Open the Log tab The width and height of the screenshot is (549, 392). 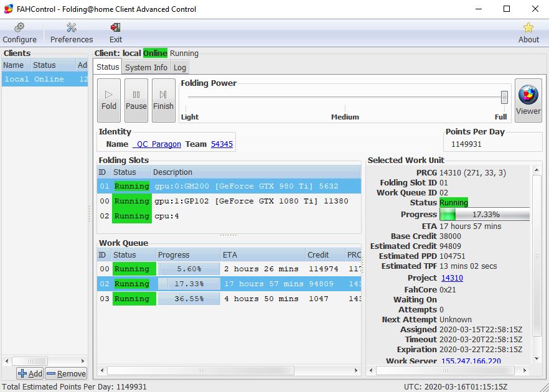(179, 67)
